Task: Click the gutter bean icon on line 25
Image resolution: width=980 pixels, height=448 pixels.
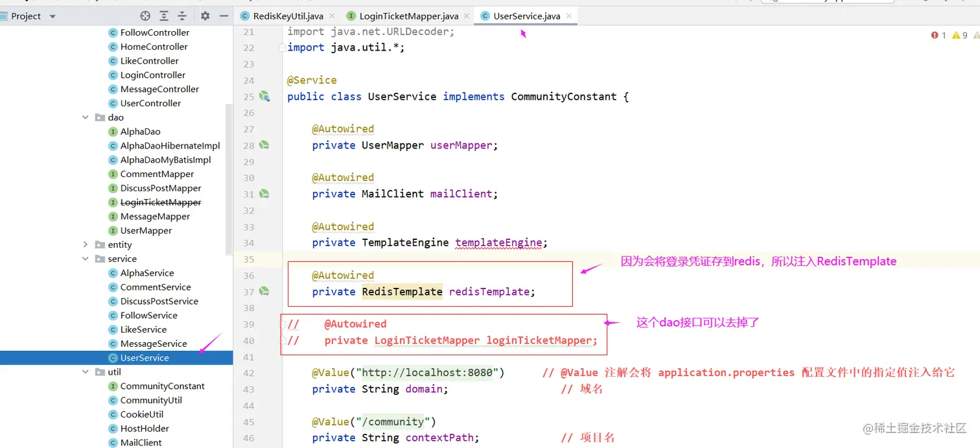Action: click(x=264, y=97)
